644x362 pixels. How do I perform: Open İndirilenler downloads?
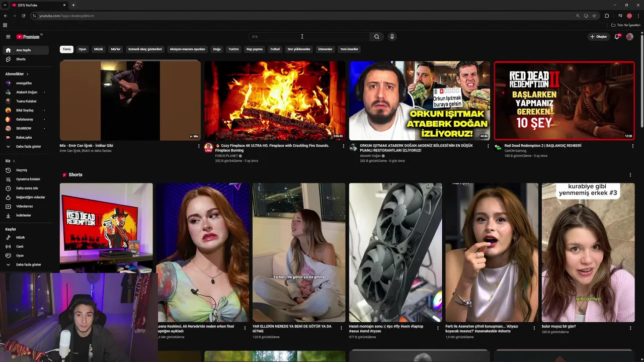point(27,215)
